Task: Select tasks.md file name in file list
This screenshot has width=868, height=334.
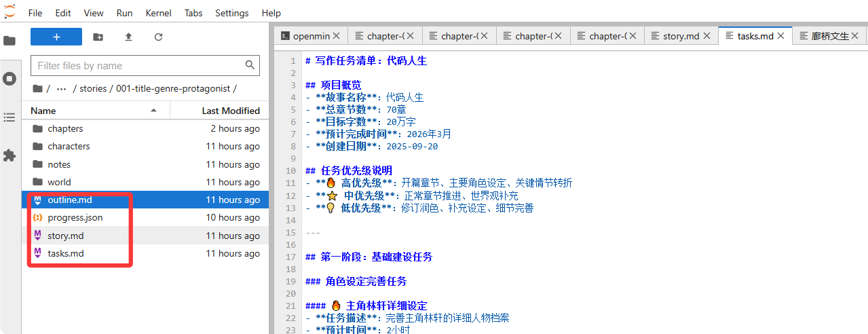Action: click(x=66, y=253)
